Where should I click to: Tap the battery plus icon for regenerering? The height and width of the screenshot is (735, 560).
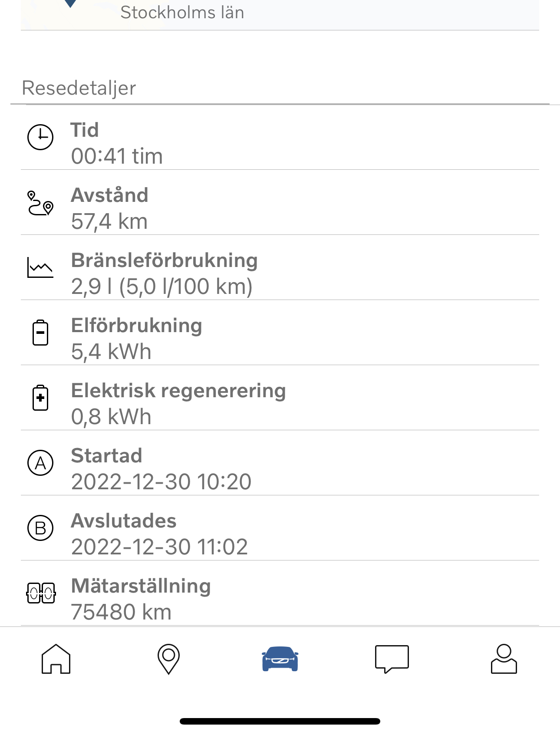[40, 398]
